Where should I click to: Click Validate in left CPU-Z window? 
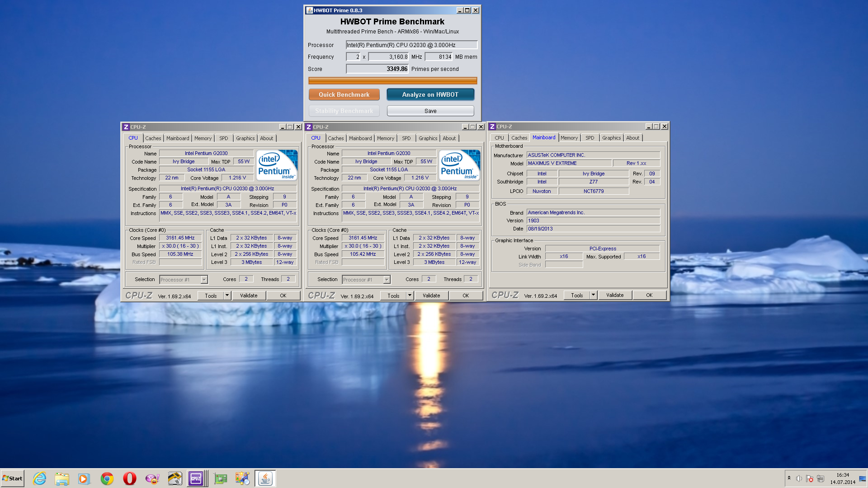249,296
